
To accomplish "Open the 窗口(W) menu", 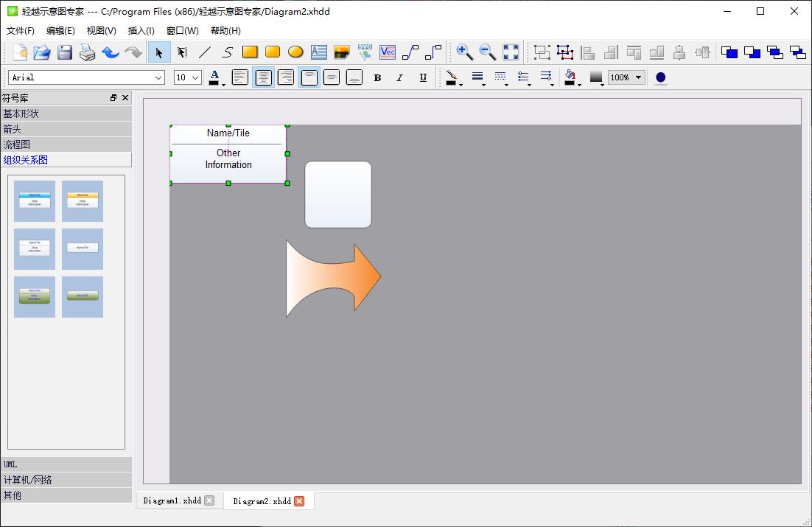I will (x=182, y=30).
